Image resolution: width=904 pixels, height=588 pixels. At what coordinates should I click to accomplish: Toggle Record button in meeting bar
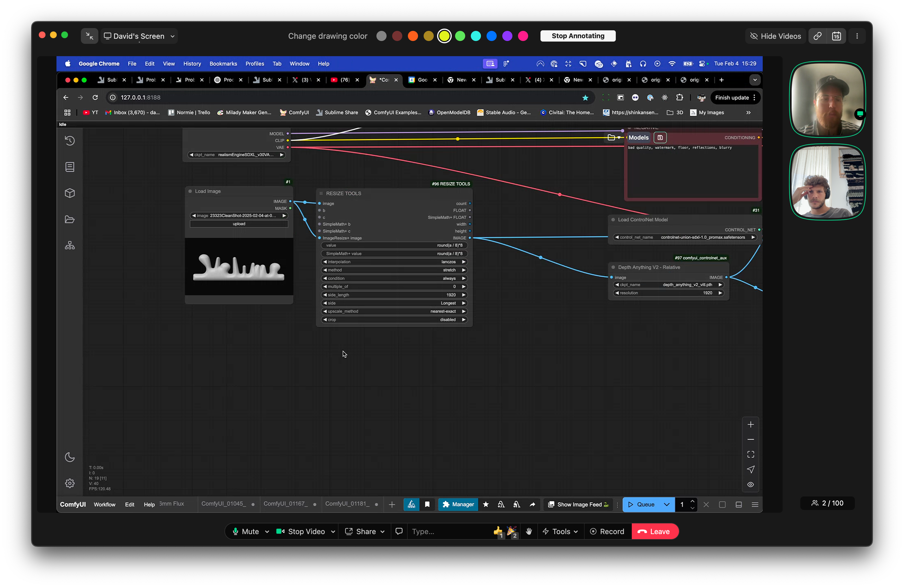click(x=607, y=531)
